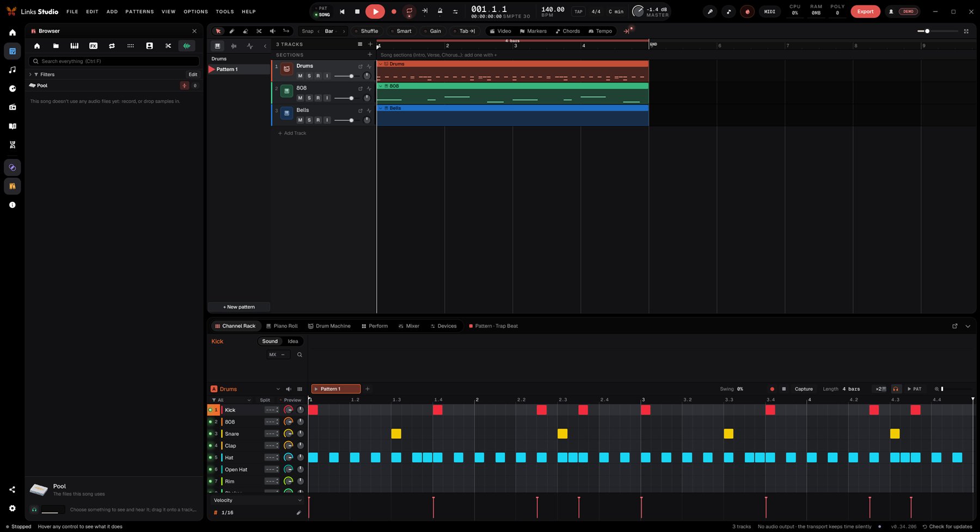
Task: Open the All channels filter dropdown
Action: pos(231,400)
